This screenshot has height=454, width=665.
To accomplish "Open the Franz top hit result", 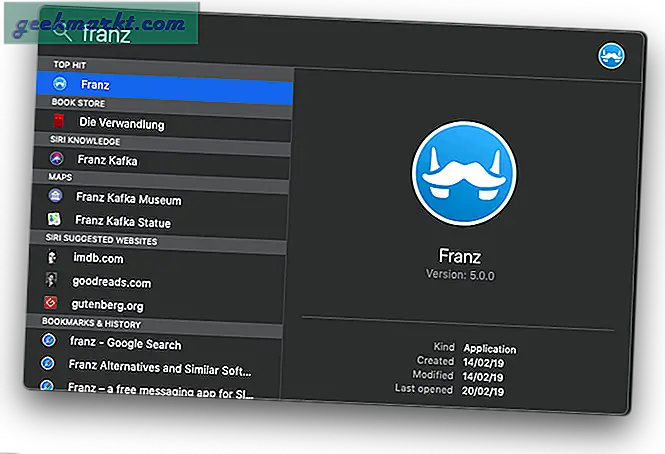I will tap(96, 85).
